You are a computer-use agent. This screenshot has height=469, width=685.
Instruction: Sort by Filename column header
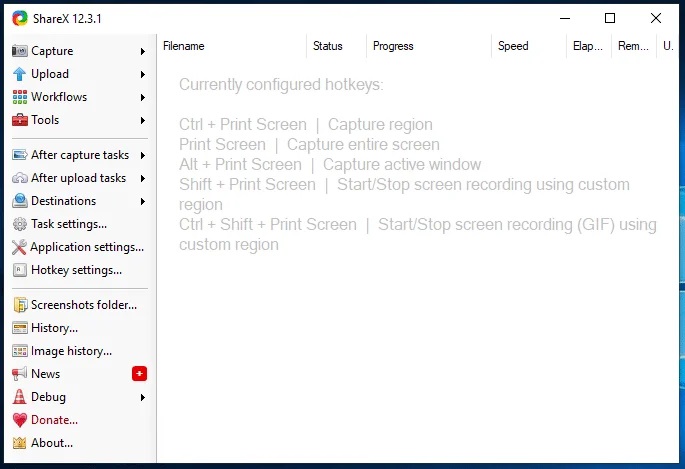[232, 46]
